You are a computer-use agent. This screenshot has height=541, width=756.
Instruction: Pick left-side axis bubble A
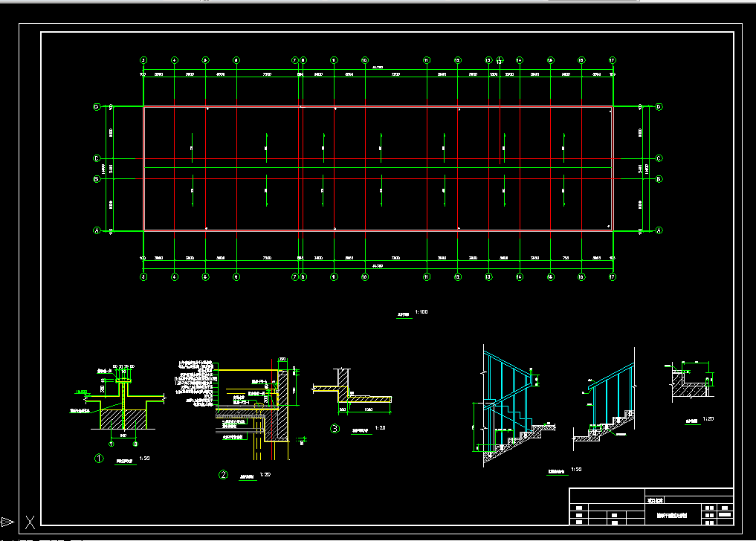coord(97,230)
